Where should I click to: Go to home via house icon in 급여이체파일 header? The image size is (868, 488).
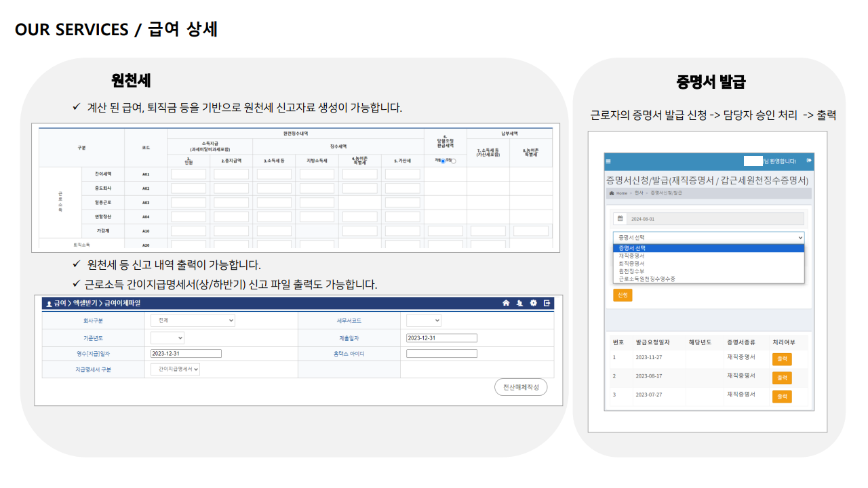click(506, 303)
